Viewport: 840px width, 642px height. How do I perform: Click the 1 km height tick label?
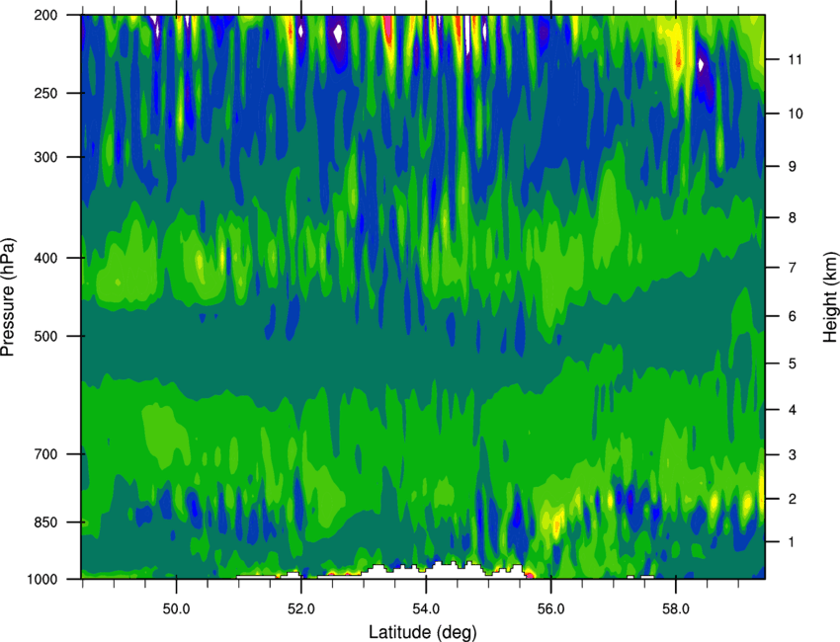pyautogui.click(x=792, y=542)
